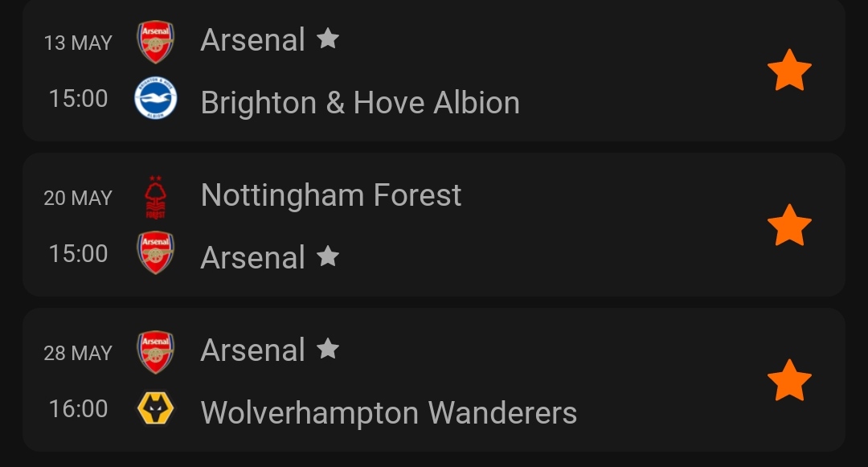Click the Brighton & Hove Albion crest

tap(156, 98)
